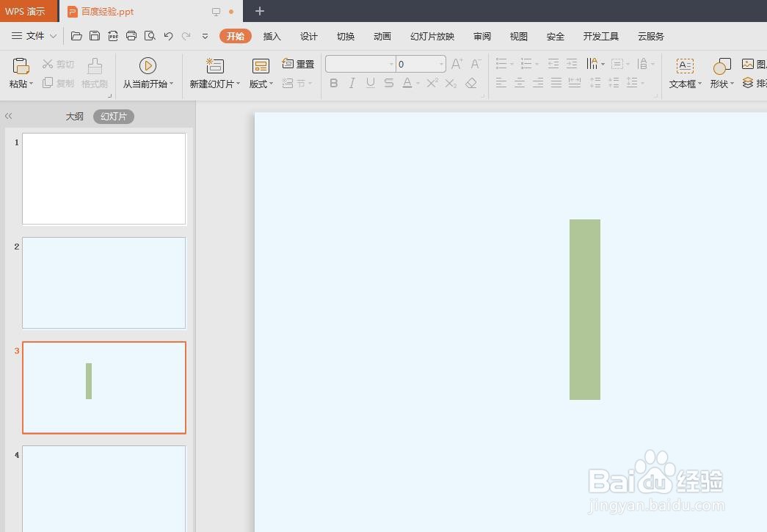Switch to the Slide Show (幻灯片放映) tab
This screenshot has height=532, width=767.
(432, 36)
